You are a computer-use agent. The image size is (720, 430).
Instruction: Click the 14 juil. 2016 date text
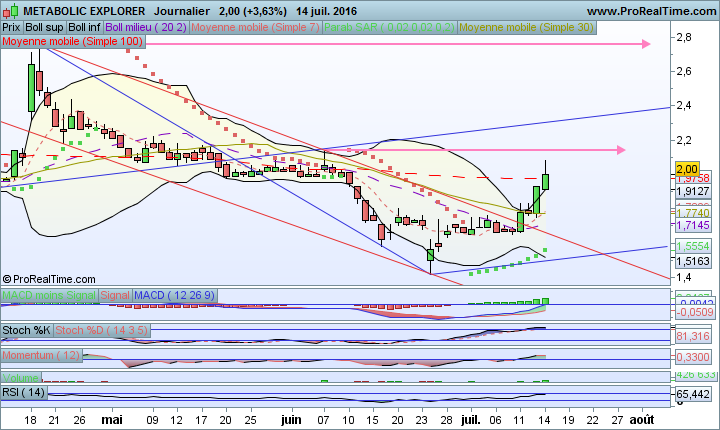tap(326, 11)
